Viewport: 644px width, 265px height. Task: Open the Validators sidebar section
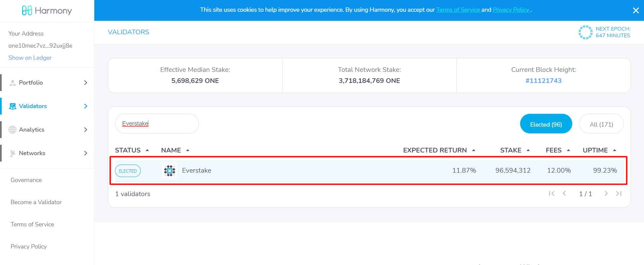coord(47,106)
